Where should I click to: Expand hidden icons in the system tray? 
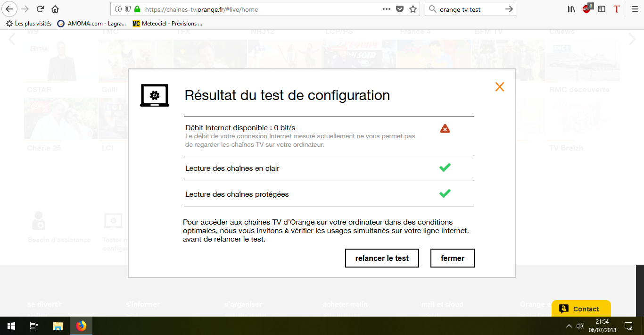569,326
